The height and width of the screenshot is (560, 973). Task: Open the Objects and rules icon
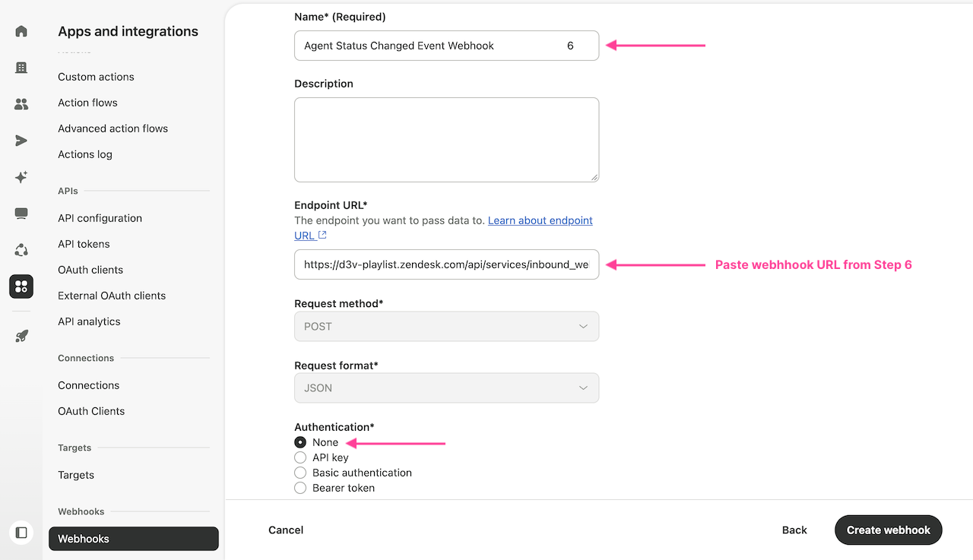coord(21,250)
